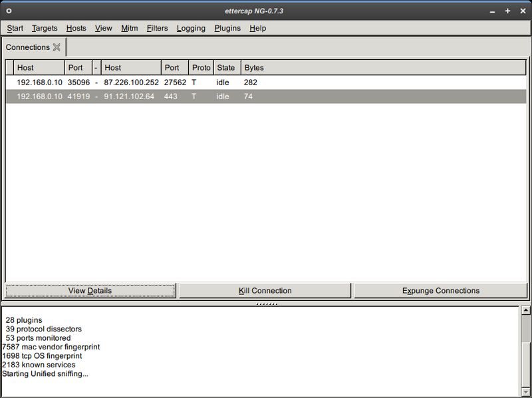This screenshot has width=532, height=398.
Task: Open the Targets menu
Action: point(45,28)
